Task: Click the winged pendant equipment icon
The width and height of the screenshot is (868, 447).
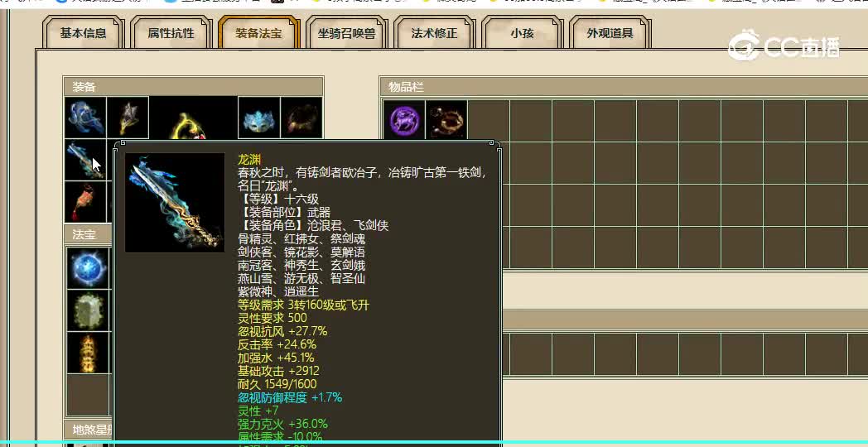Action: click(128, 118)
